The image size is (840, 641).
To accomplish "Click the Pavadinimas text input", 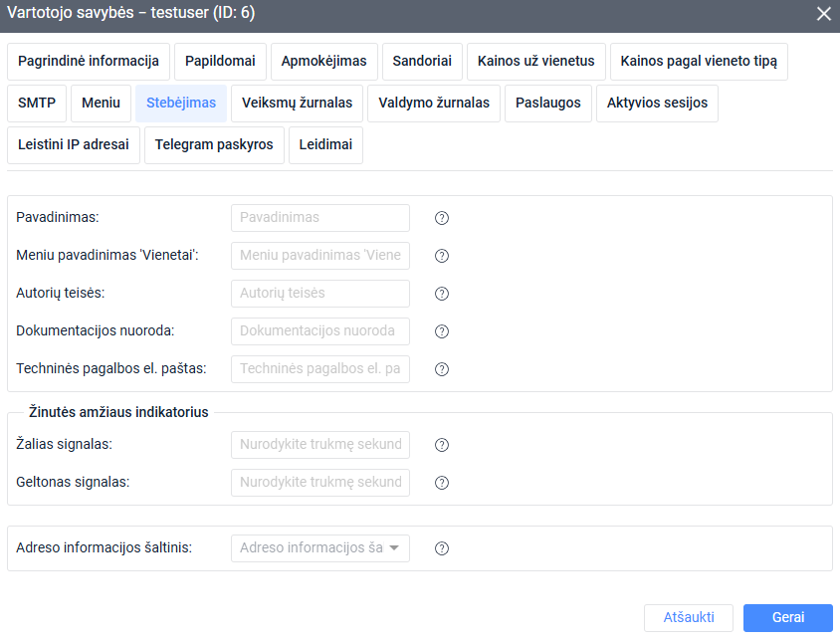I will [x=319, y=217].
